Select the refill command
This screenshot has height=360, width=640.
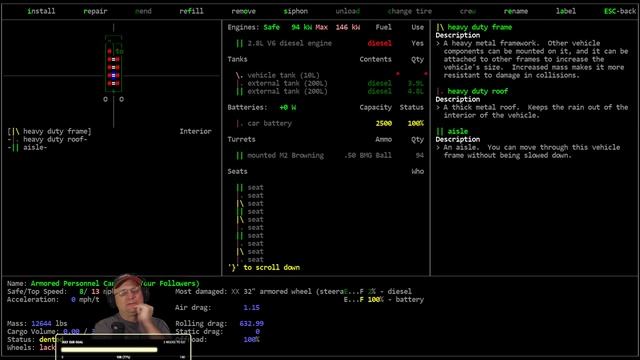click(191, 11)
